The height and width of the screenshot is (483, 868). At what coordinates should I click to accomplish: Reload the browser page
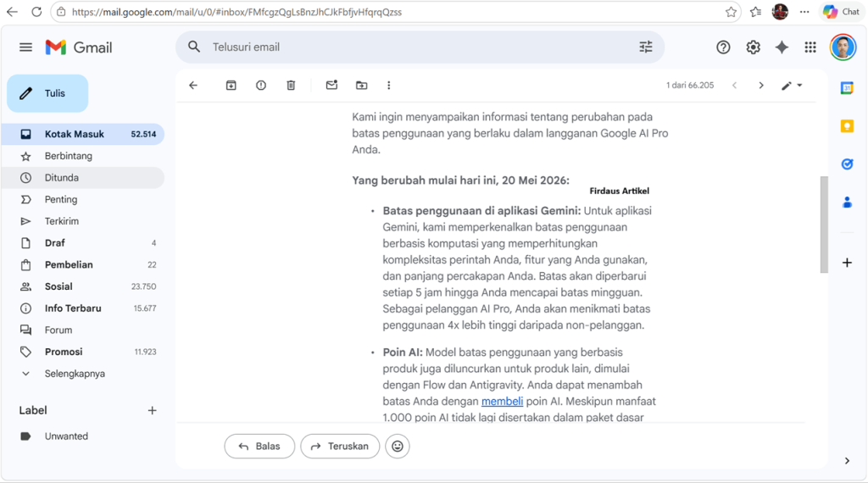[x=36, y=12]
